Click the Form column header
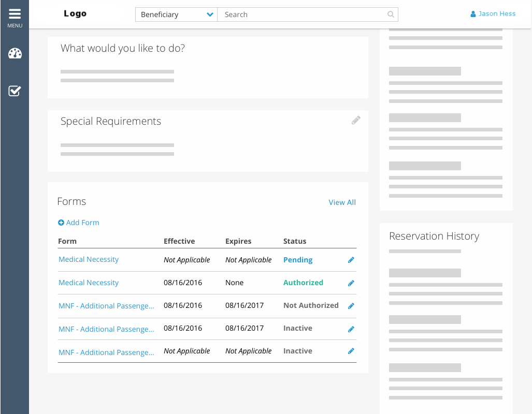 [67, 241]
